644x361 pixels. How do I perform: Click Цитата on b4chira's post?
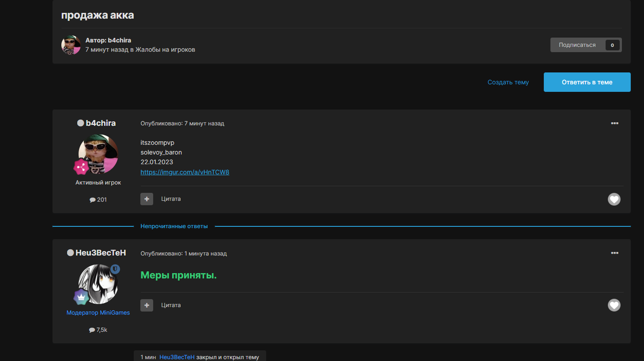(171, 199)
